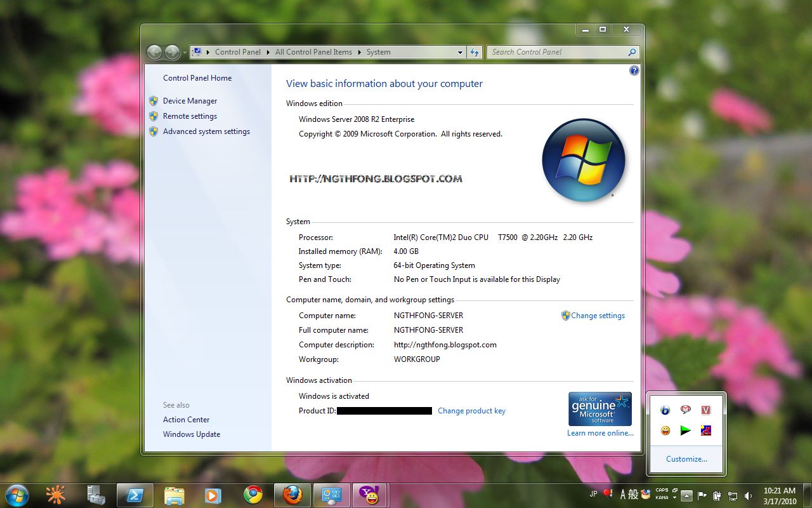Open Windows Media Player taskbar icon

pyautogui.click(x=213, y=495)
